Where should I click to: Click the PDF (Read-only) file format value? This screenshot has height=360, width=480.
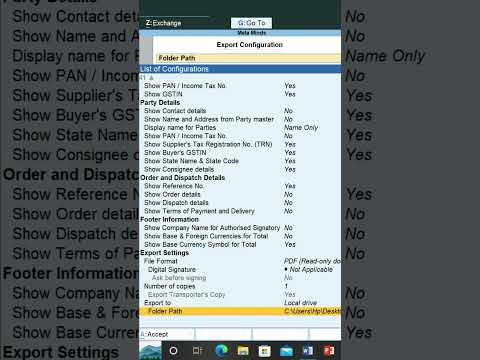[x=312, y=261]
